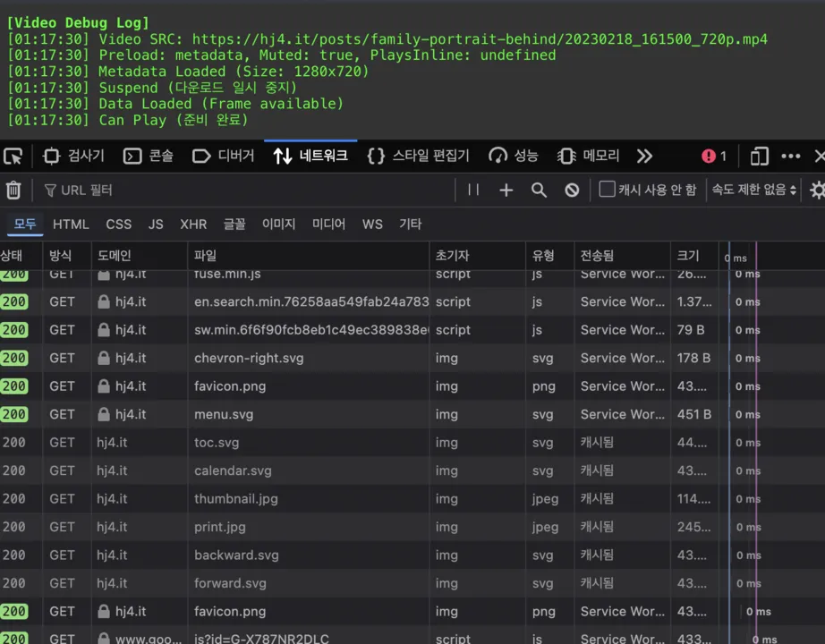
Task: Click the red error count badge
Action: [x=714, y=157]
